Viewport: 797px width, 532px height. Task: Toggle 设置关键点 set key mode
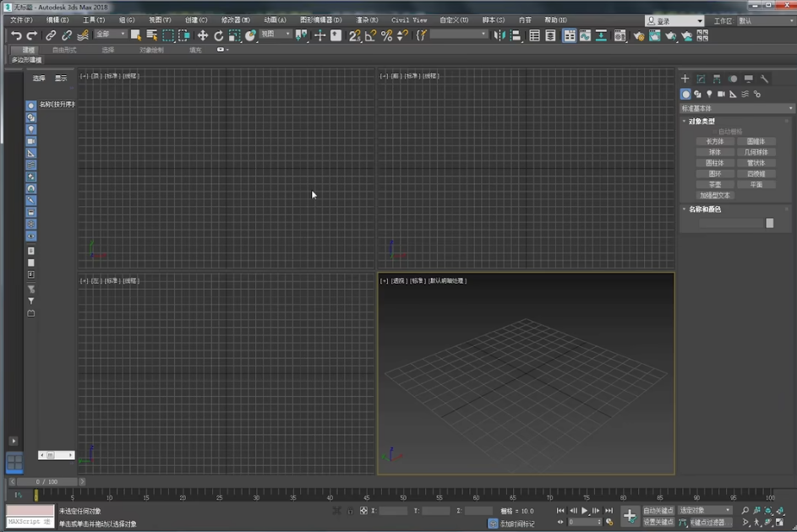[x=658, y=522]
